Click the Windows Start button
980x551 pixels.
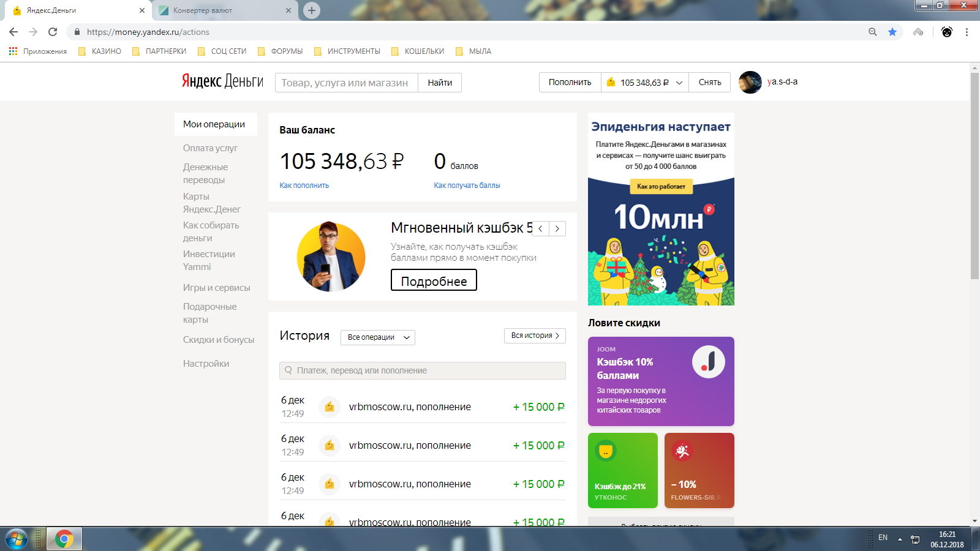point(16,539)
